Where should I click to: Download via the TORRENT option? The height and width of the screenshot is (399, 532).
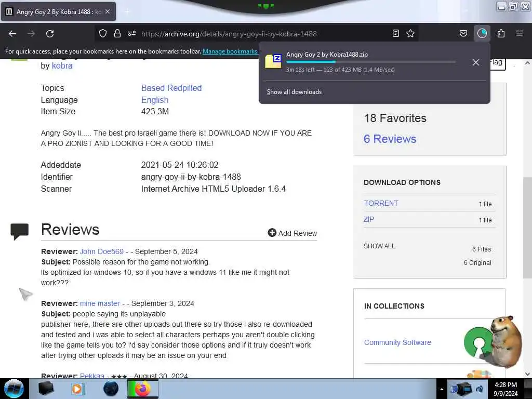(x=381, y=203)
